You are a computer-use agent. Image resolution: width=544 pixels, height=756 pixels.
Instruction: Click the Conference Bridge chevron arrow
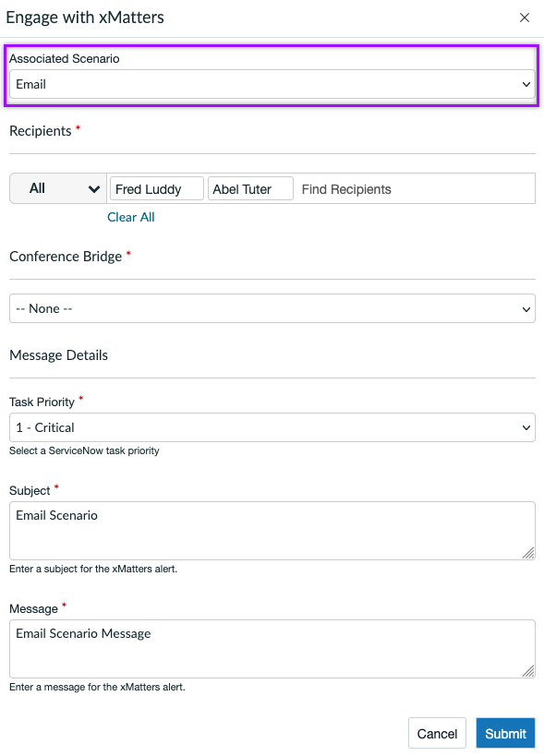pyautogui.click(x=526, y=309)
